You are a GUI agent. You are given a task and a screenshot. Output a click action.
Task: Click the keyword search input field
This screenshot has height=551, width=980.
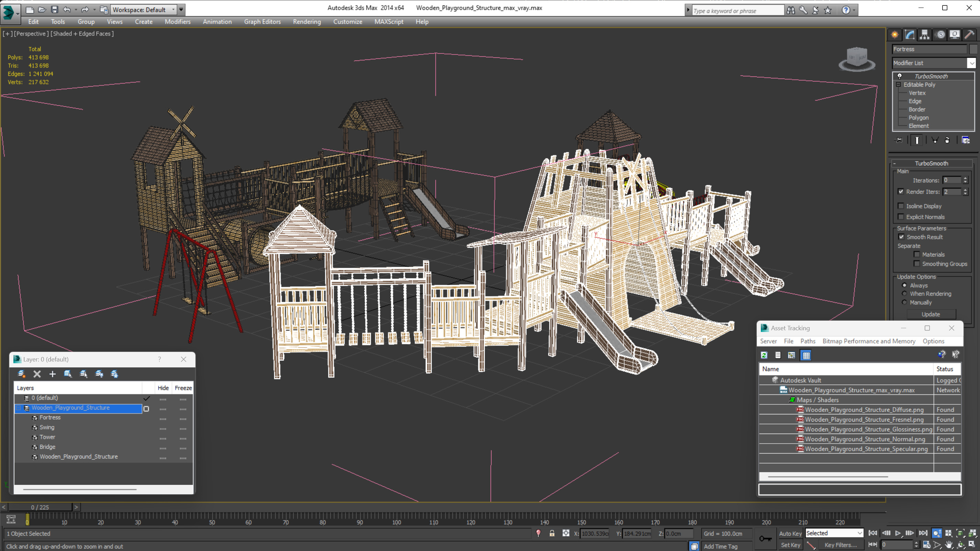click(738, 11)
